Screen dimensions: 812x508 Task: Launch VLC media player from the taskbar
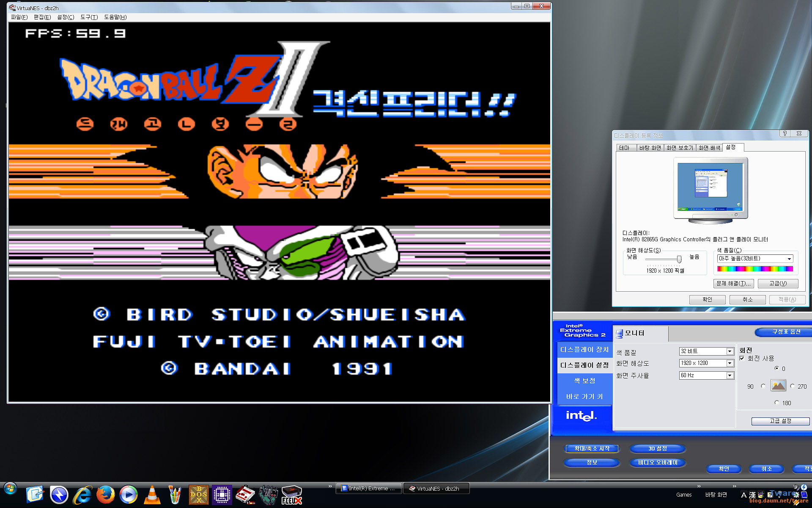pos(152,494)
